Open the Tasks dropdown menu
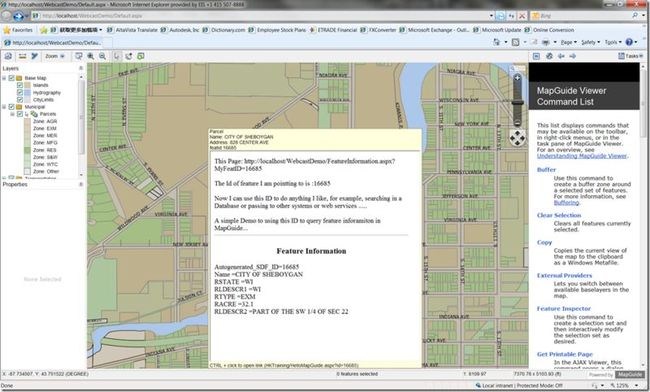 631,56
